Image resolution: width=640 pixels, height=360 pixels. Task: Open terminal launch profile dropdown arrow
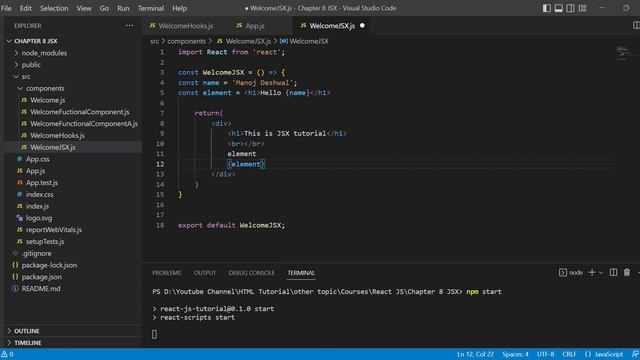[x=601, y=273]
